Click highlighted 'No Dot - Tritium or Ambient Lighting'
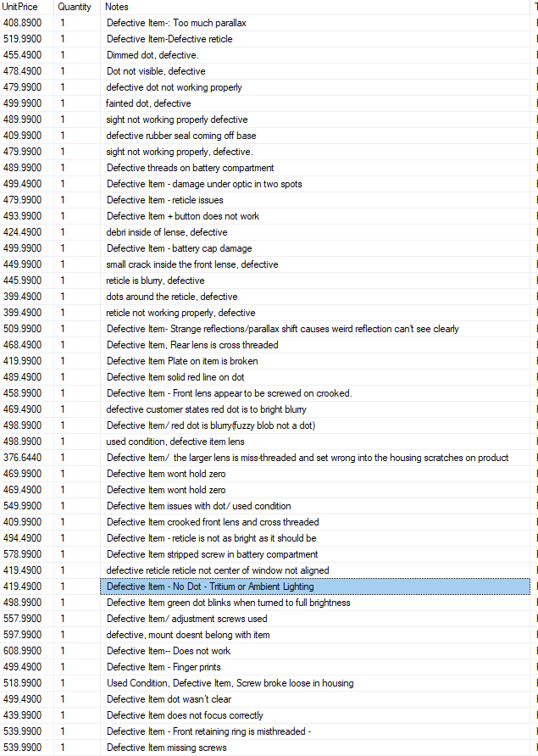 click(315, 586)
